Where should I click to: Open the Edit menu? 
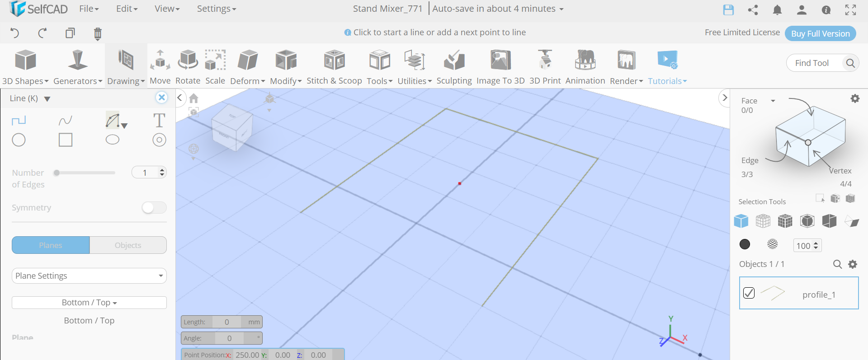click(127, 9)
